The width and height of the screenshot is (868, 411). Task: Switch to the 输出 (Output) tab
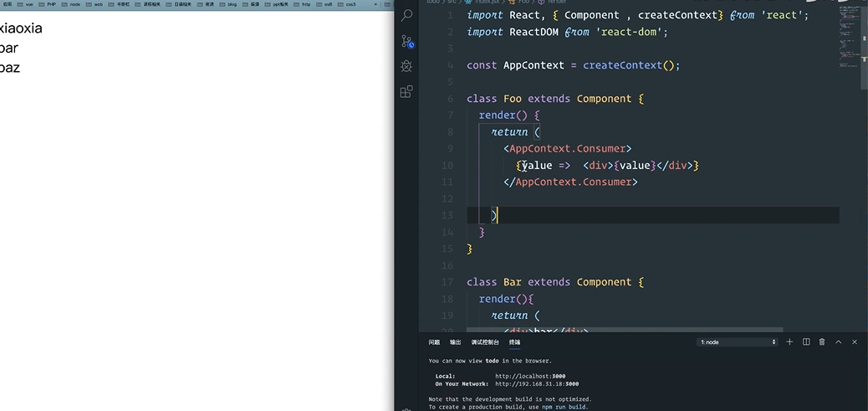click(x=456, y=342)
